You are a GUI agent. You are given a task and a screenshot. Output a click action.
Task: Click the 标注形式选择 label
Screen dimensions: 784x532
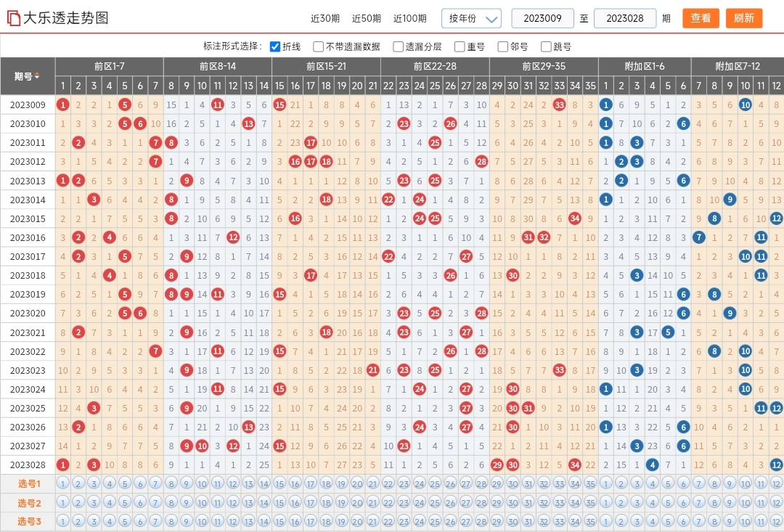(232, 46)
